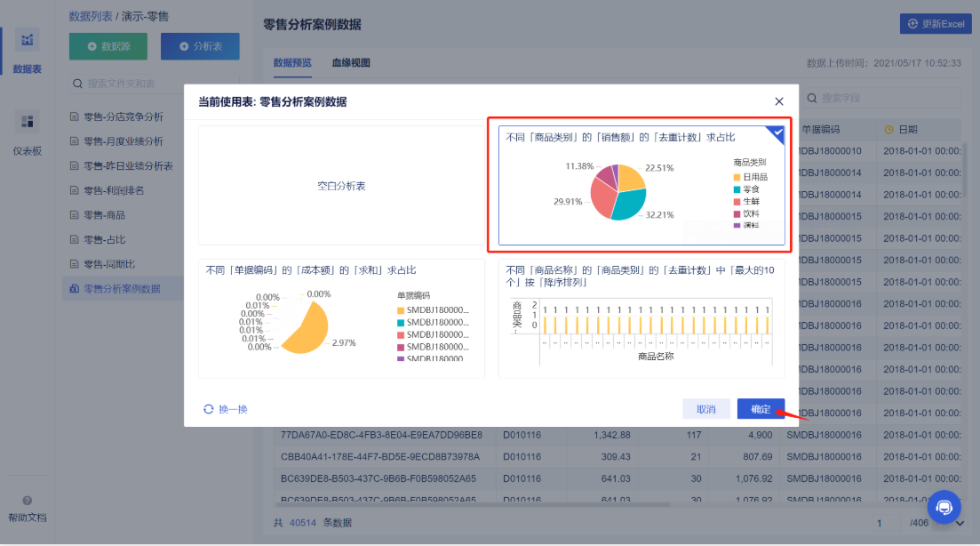Click the plus icon on 分析表 button

click(x=184, y=46)
